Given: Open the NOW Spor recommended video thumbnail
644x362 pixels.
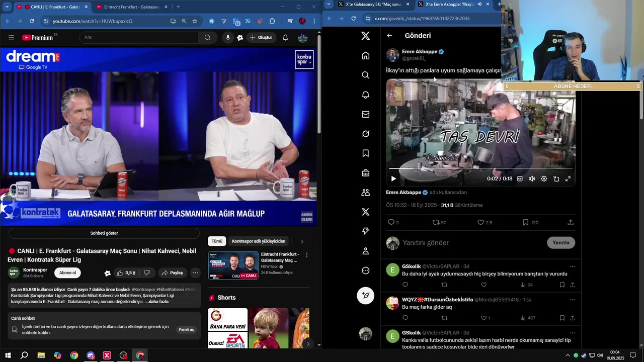Looking at the screenshot, I should click(233, 265).
